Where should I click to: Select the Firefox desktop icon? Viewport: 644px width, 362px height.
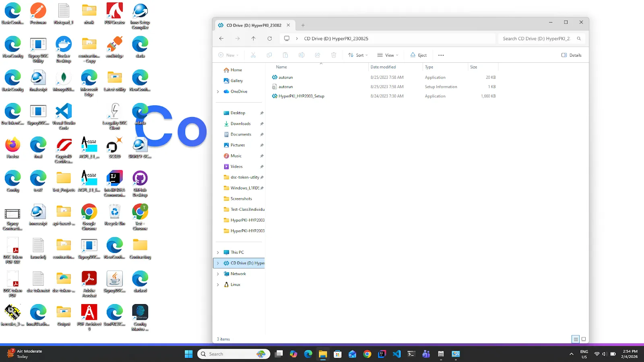pos(12,148)
